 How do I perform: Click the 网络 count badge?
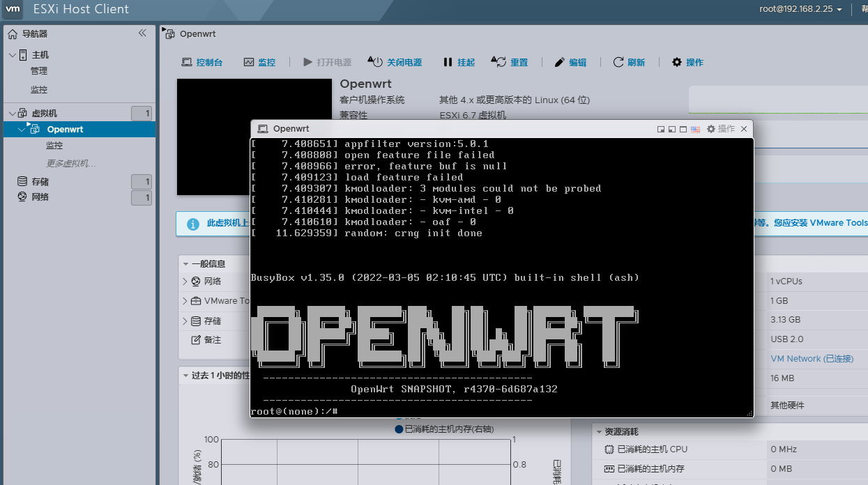pos(142,198)
